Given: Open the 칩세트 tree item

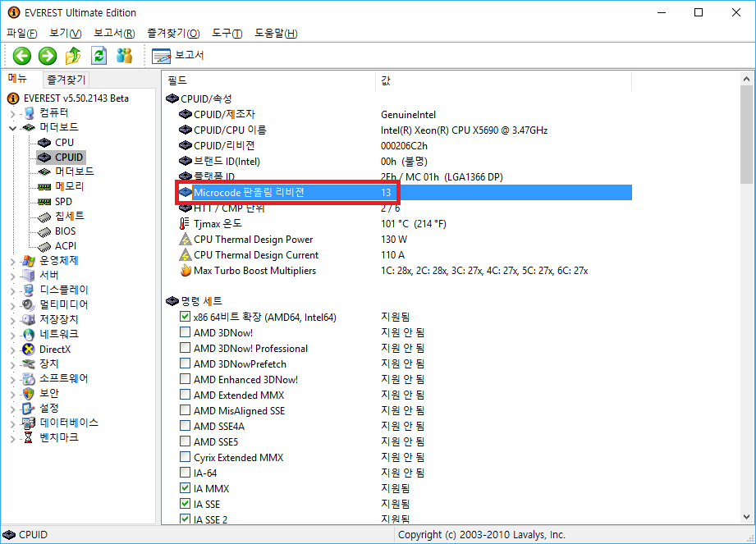Looking at the screenshot, I should pos(61,217).
